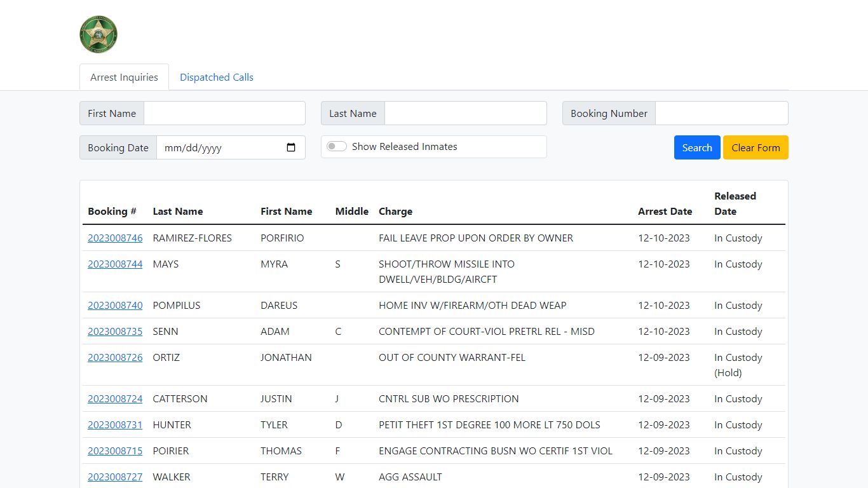Click the Released Date column header
Viewport: 868px width, 488px height.
[735, 204]
